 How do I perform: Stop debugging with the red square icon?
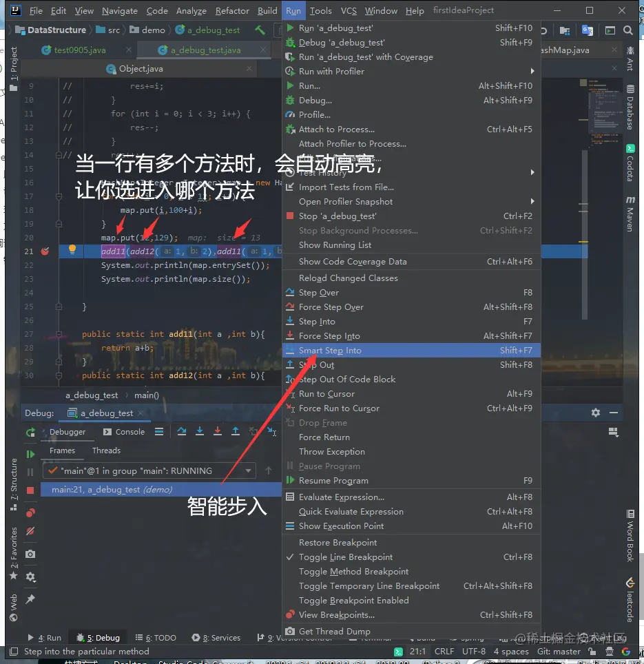(x=30, y=490)
